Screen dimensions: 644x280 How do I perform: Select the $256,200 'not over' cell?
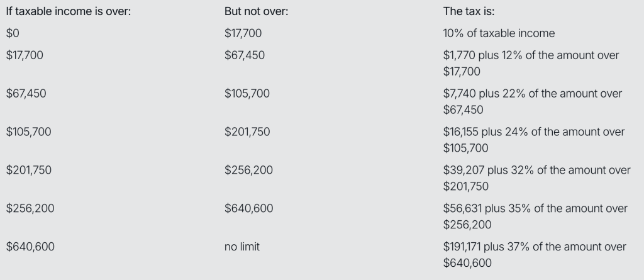tap(248, 170)
